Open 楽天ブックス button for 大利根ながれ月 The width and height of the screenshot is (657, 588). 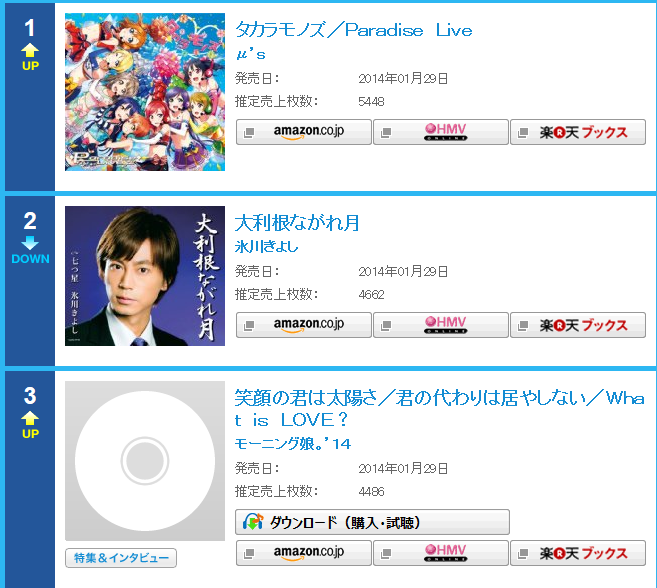point(578,325)
